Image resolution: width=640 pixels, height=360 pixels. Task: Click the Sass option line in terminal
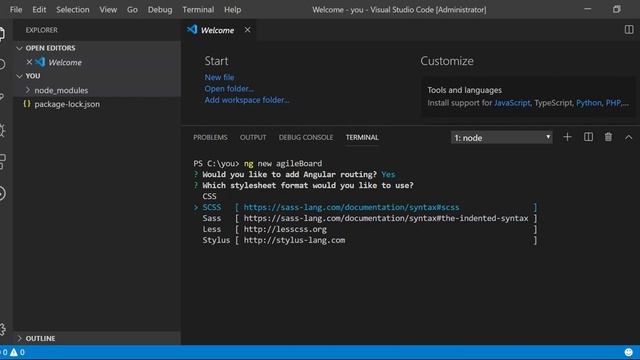pos(370,218)
